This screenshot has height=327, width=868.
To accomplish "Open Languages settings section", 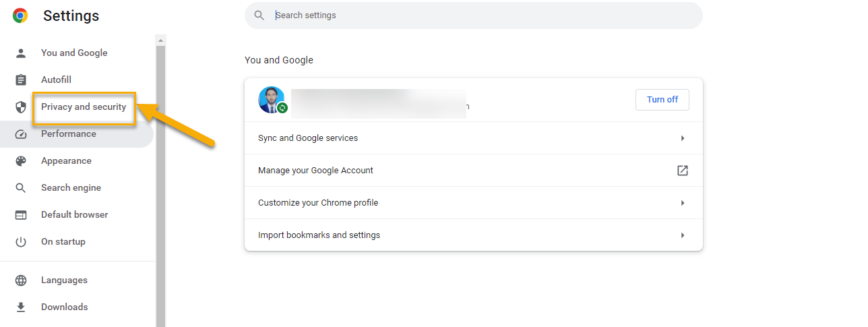I will click(x=64, y=280).
